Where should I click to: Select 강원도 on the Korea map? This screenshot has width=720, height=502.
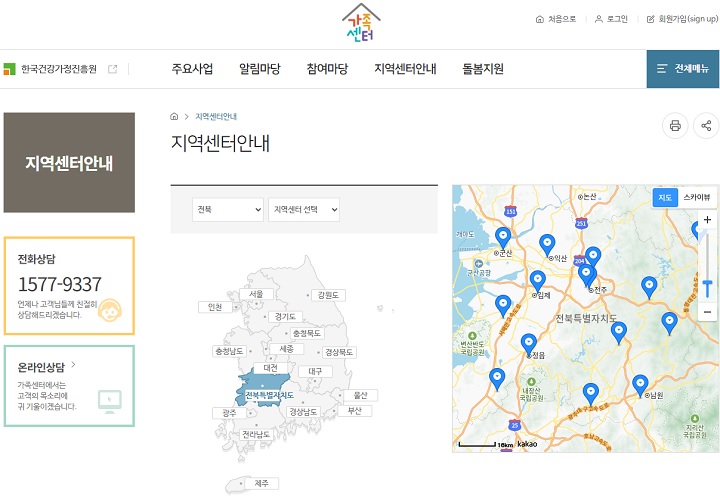(x=328, y=295)
